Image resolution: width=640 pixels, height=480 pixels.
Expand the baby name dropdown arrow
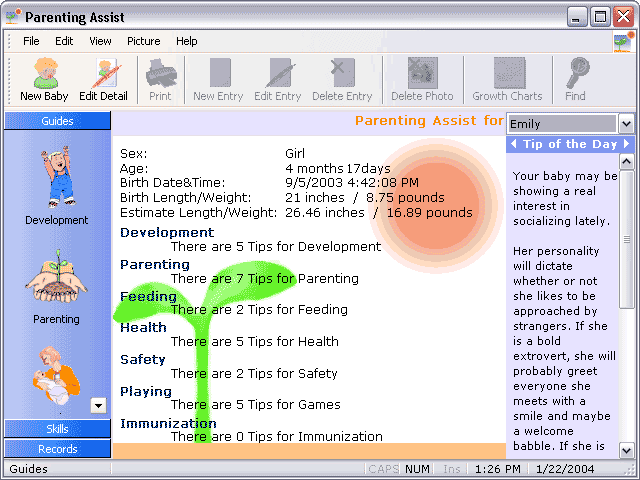[627, 124]
